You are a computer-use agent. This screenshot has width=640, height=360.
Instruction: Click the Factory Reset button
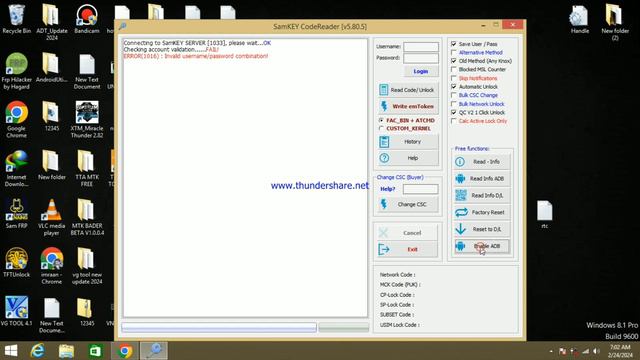[482, 212]
